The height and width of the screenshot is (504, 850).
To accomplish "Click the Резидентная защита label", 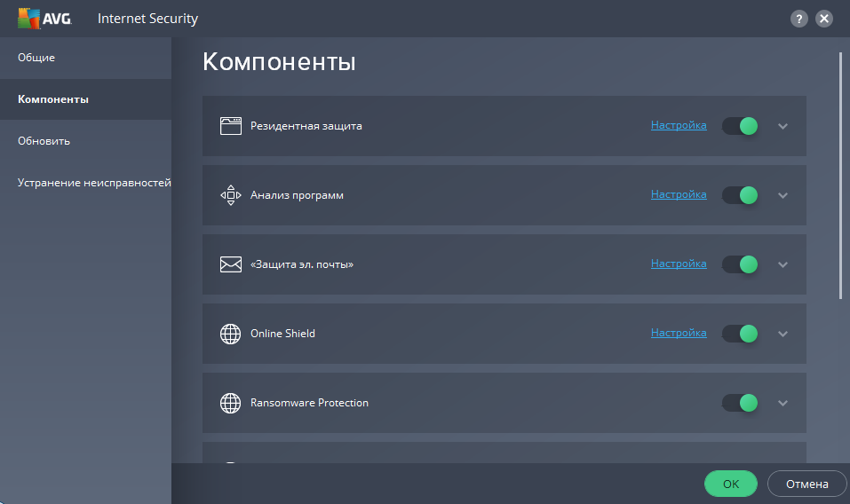I will coord(306,126).
